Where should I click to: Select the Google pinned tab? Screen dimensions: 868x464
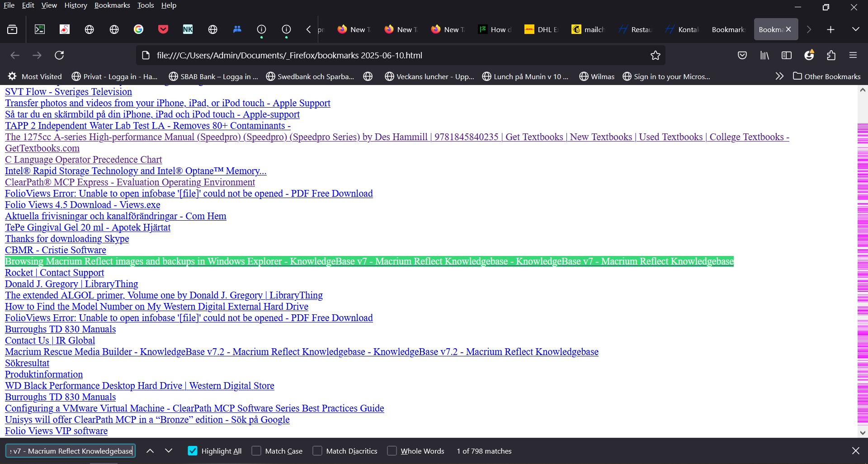point(139,29)
